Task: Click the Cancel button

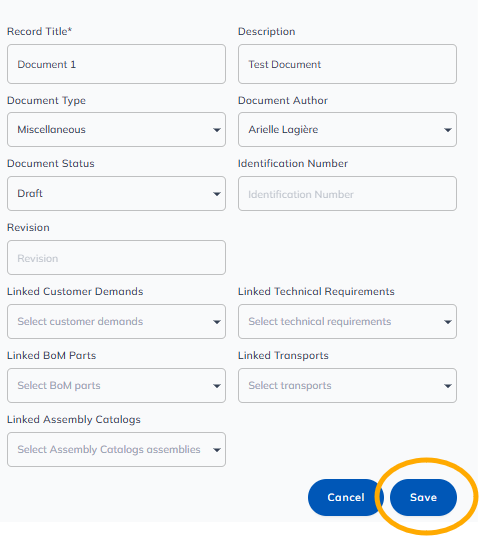Action: pos(345,497)
